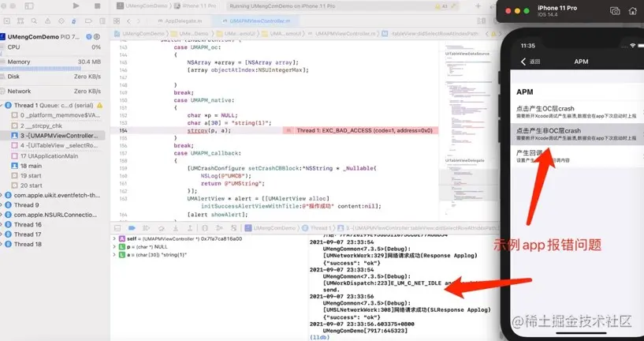Toggle breakpoints activation icon in debug bar
The image size is (644, 341).
click(x=132, y=228)
